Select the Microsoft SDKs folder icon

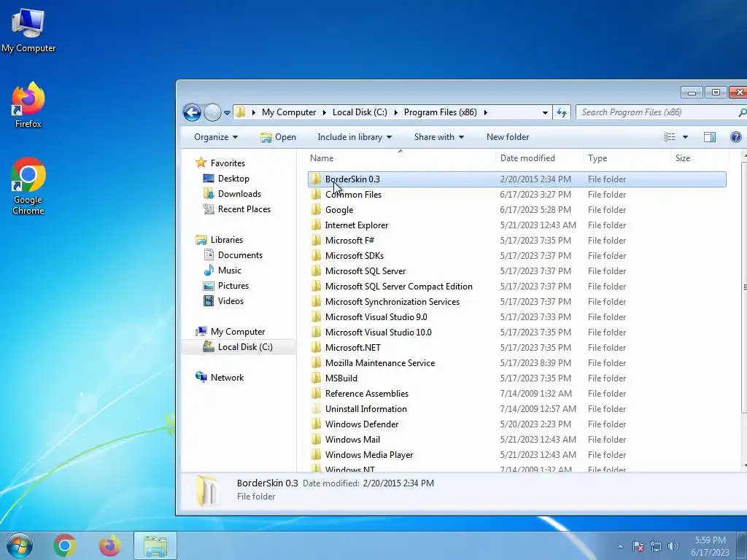[x=316, y=256]
